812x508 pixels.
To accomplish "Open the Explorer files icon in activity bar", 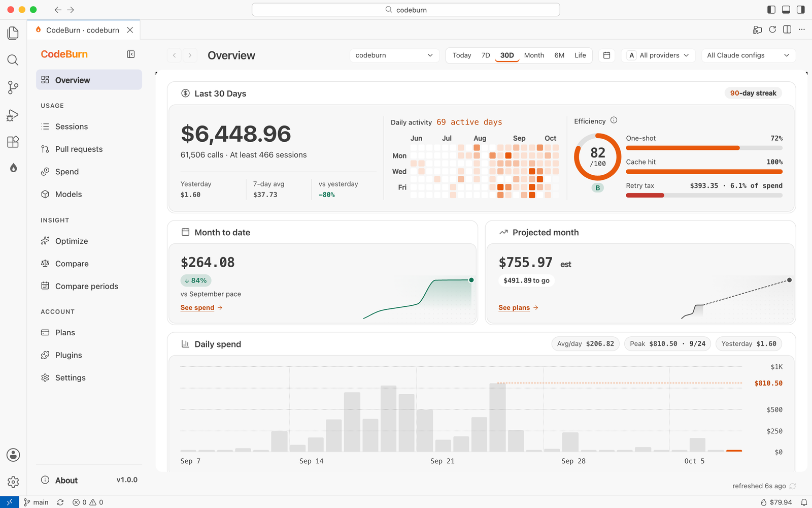I will (13, 33).
